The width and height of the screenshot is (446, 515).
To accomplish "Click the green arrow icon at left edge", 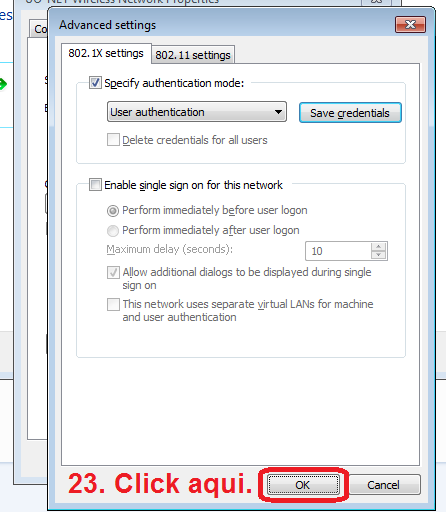I will (3, 83).
